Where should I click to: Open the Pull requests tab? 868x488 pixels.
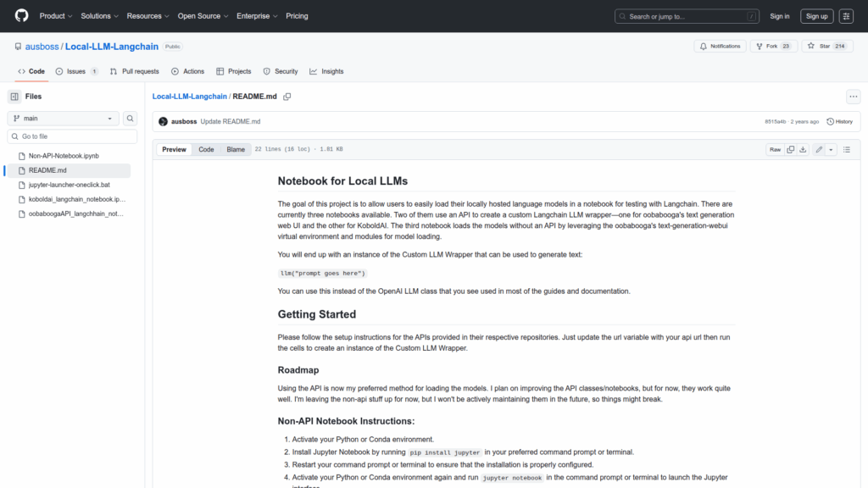135,71
